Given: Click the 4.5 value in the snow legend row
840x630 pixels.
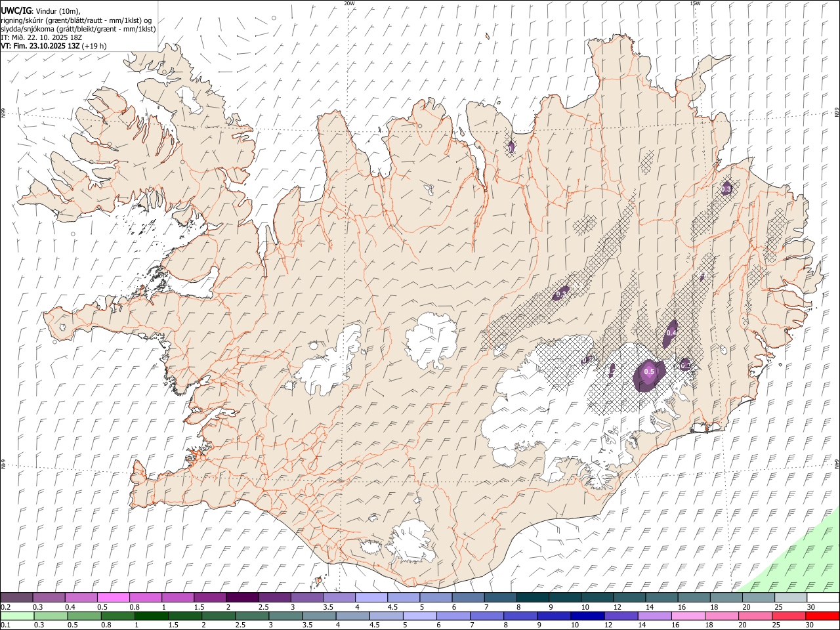Looking at the screenshot, I should 392,607.
